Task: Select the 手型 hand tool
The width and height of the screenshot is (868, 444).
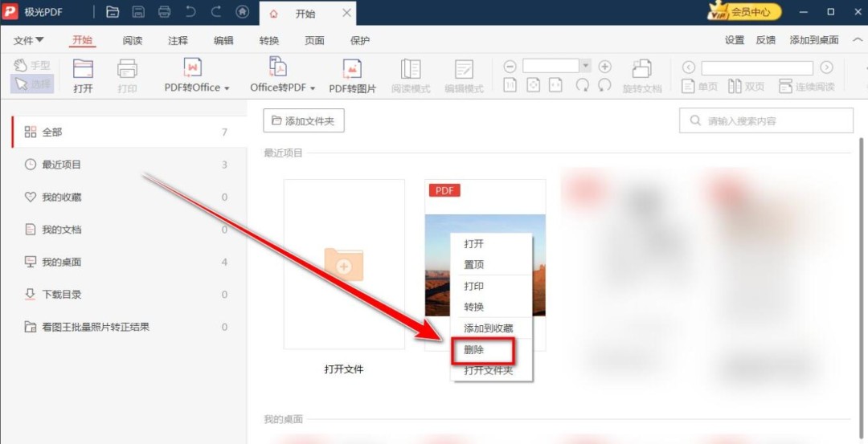Action: click(32, 65)
